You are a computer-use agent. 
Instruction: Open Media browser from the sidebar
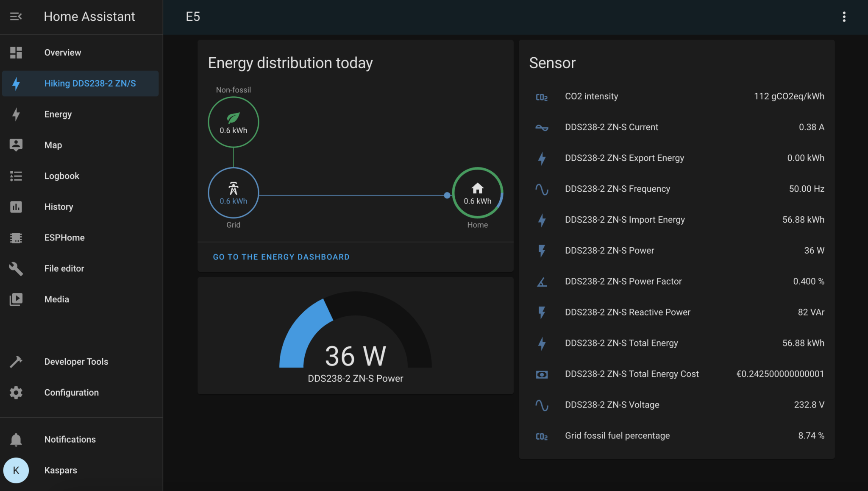point(56,299)
